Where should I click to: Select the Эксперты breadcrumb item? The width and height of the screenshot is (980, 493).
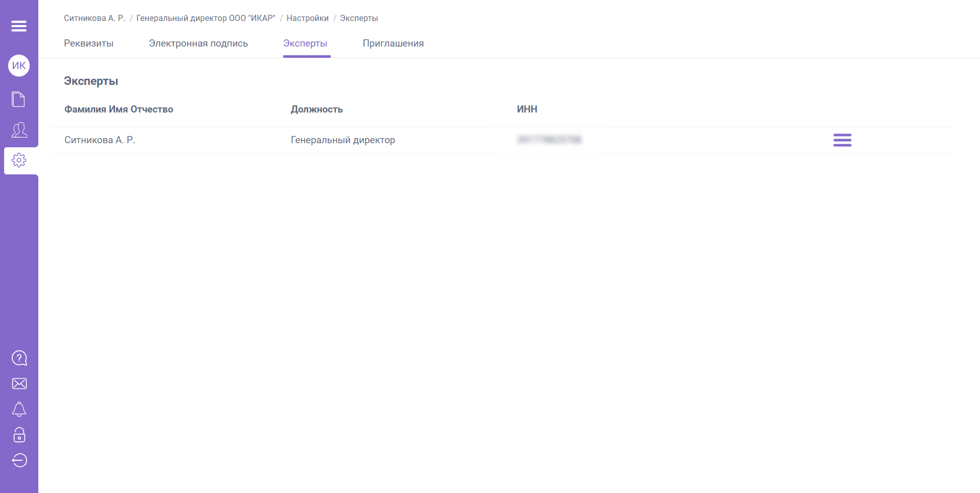click(x=360, y=17)
